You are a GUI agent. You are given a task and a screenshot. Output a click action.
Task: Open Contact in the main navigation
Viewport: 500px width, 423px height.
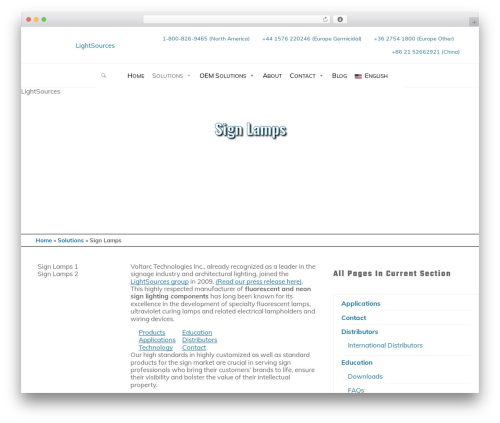click(x=302, y=76)
